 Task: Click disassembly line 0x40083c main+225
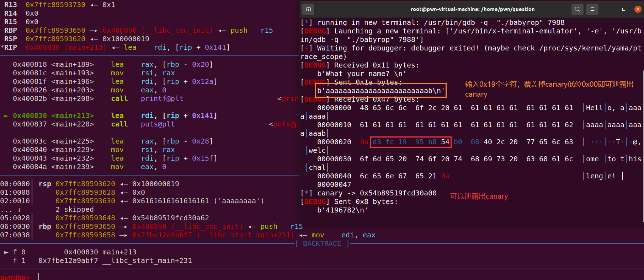point(113,141)
